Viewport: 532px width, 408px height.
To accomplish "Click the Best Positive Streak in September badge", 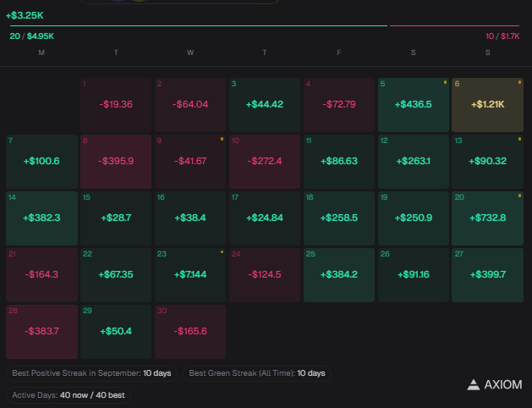I will point(91,373).
